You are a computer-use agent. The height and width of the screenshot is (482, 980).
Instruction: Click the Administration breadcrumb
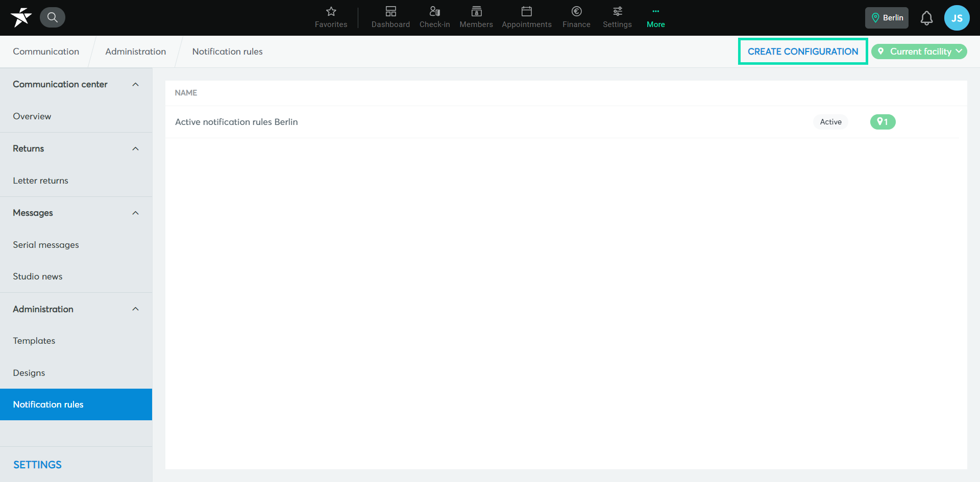click(135, 52)
